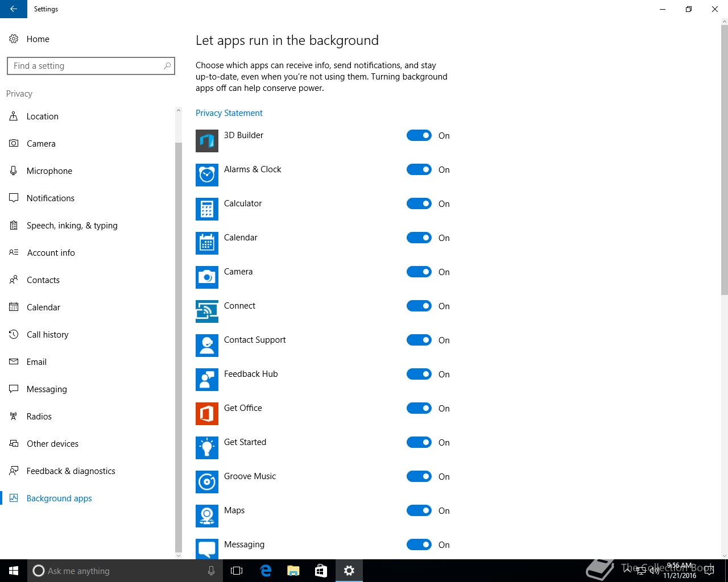Toggle Contact Support background setting off
This screenshot has width=728, height=582.
[419, 340]
